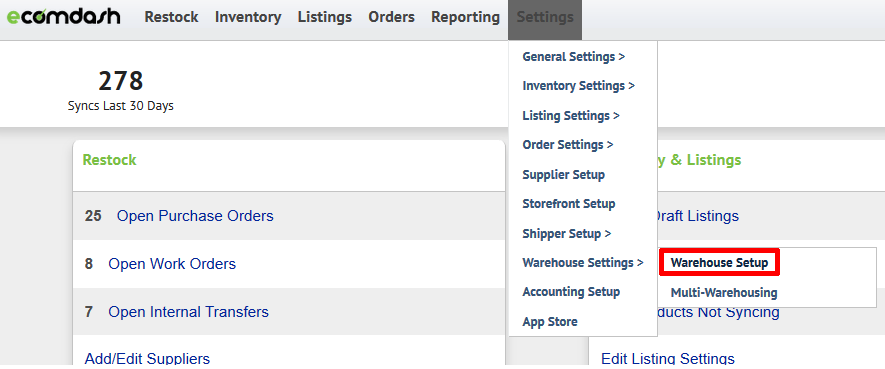Select Storefront Setup option
The image size is (885, 369).
568,204
